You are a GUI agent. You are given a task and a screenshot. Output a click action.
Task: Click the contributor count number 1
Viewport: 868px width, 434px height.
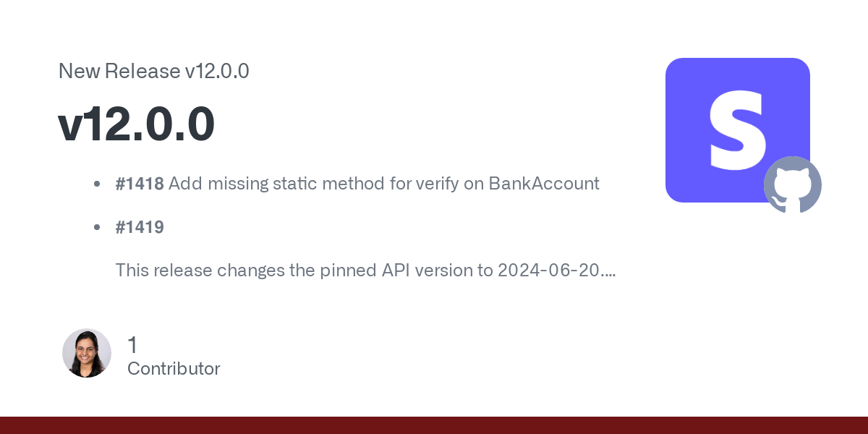(132, 345)
